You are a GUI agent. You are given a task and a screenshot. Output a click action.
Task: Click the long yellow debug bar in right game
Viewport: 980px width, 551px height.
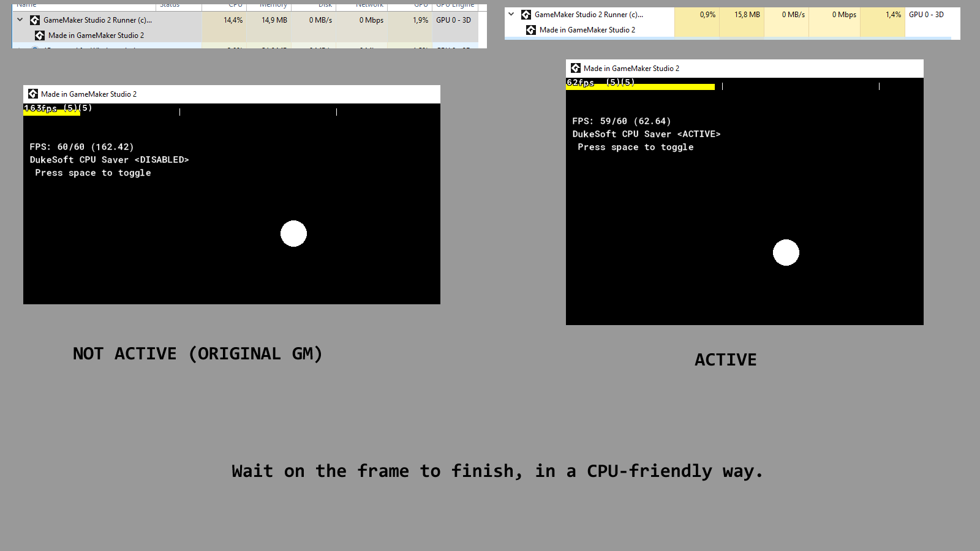click(x=640, y=87)
